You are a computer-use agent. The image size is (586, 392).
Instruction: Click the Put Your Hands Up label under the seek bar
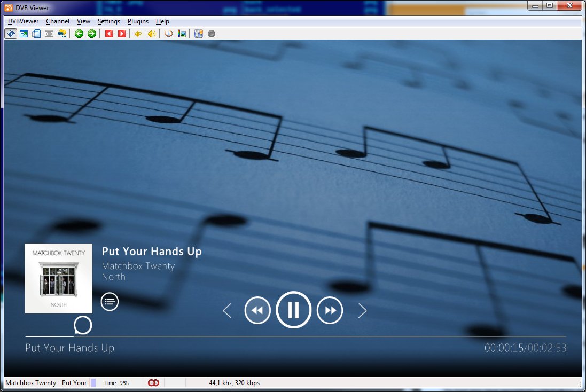70,348
